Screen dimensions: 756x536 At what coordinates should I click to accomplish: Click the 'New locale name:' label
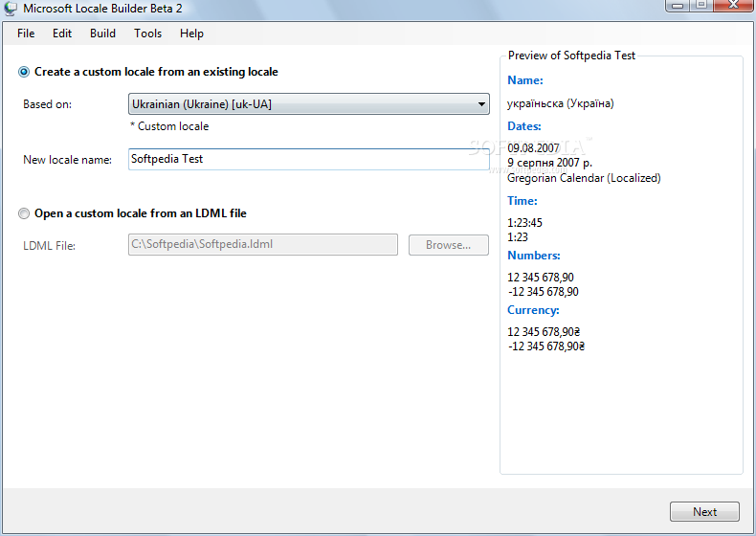[68, 160]
